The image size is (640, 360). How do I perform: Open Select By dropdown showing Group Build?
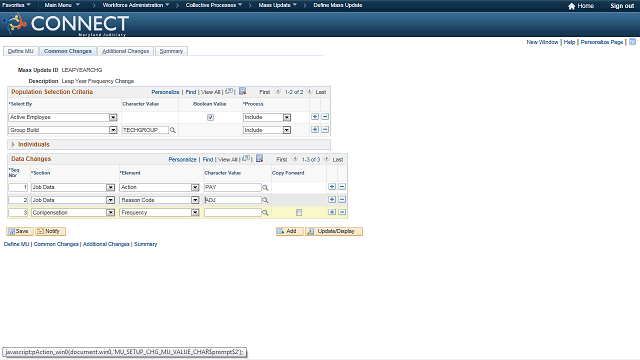click(x=63, y=130)
